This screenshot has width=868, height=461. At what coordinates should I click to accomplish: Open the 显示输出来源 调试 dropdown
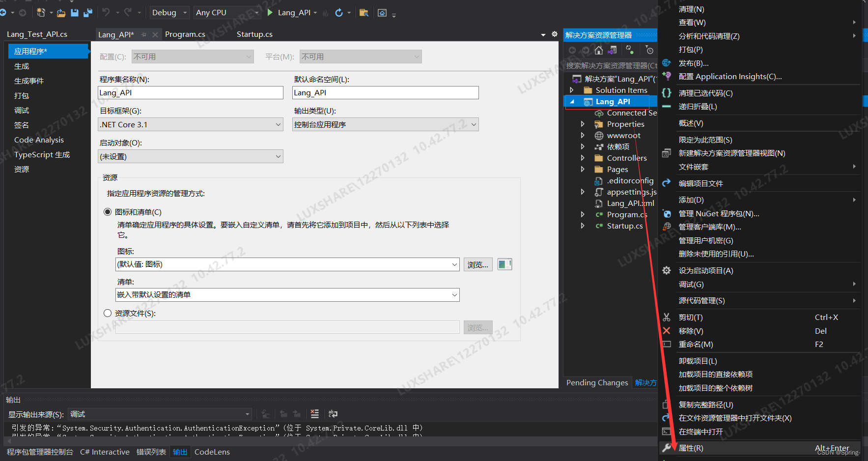pyautogui.click(x=160, y=414)
